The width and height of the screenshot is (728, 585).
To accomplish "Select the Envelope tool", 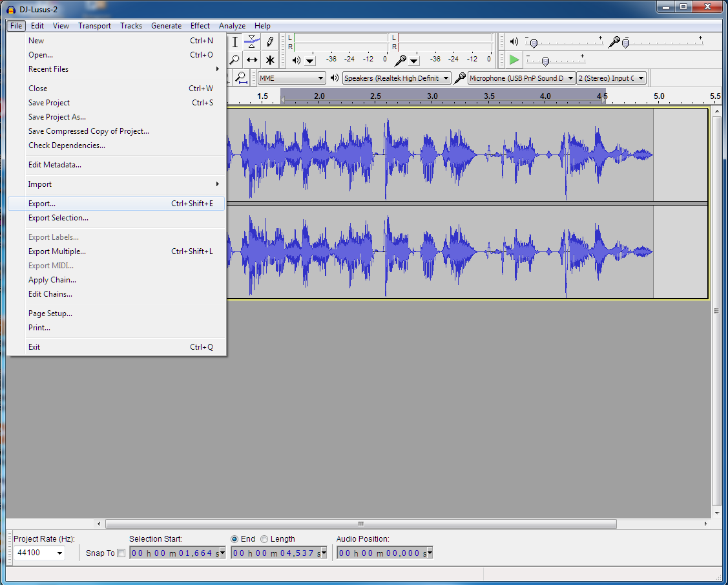I will (x=251, y=41).
